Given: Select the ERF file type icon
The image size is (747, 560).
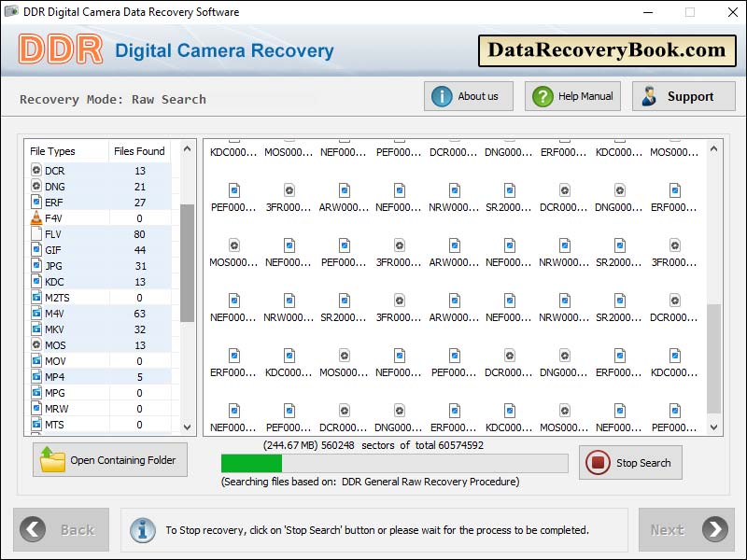Looking at the screenshot, I should (36, 202).
